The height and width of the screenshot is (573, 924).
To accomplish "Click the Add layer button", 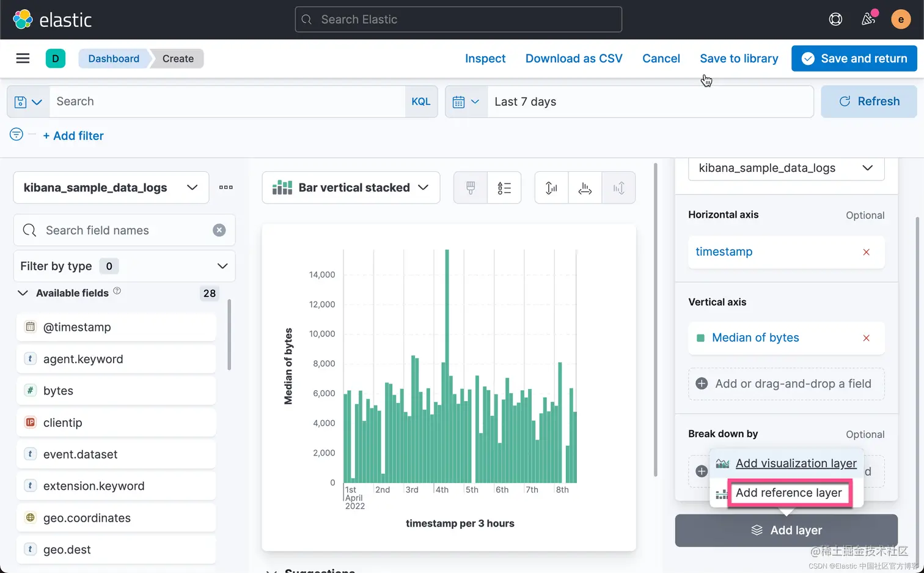I will click(x=787, y=530).
